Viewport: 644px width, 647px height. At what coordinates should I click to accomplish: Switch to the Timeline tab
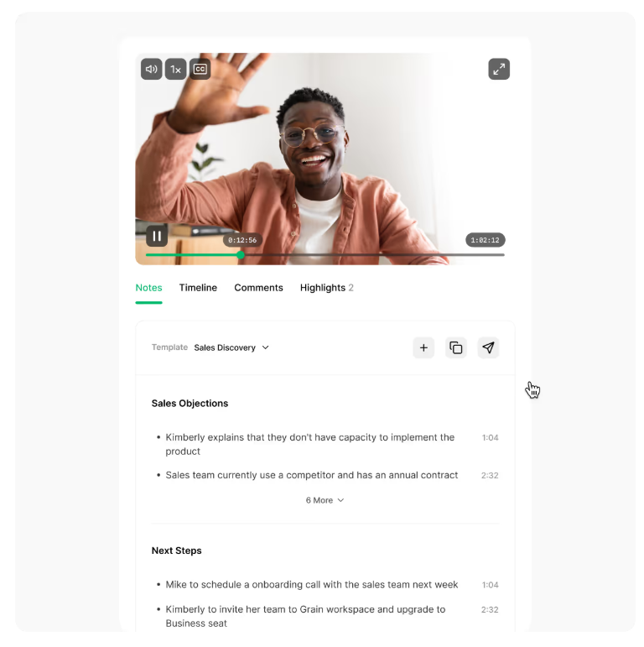[x=198, y=288]
